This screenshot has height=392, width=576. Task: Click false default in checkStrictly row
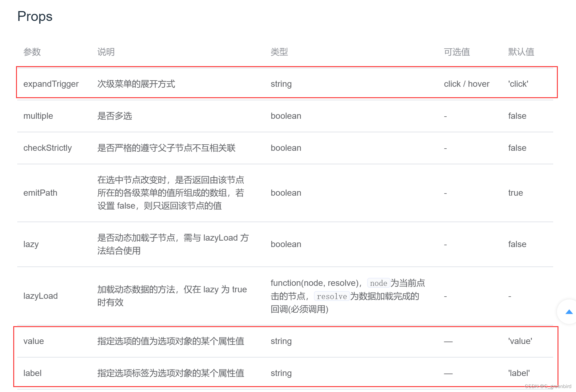point(517,148)
